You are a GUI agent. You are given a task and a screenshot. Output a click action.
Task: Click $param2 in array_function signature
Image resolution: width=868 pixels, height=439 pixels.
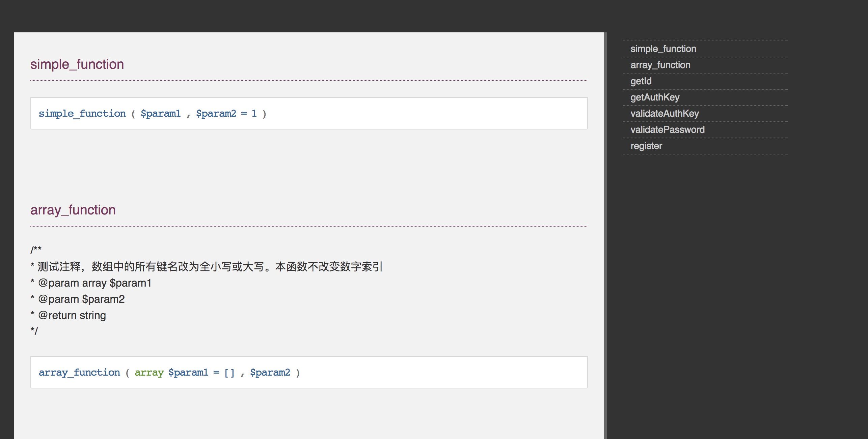270,373
